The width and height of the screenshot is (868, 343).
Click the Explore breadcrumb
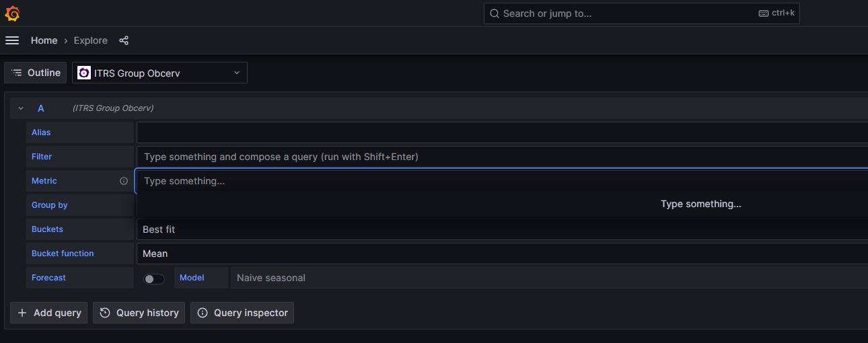click(x=91, y=40)
